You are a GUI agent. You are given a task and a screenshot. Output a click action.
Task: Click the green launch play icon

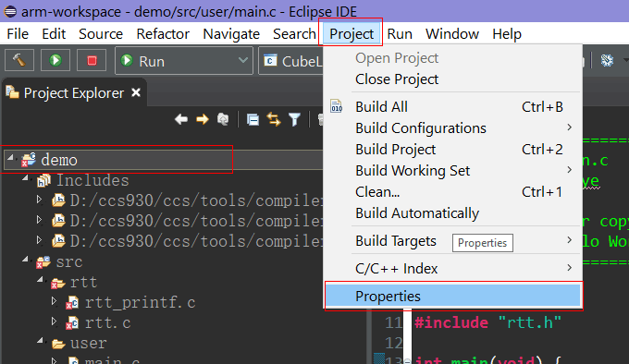coord(55,60)
